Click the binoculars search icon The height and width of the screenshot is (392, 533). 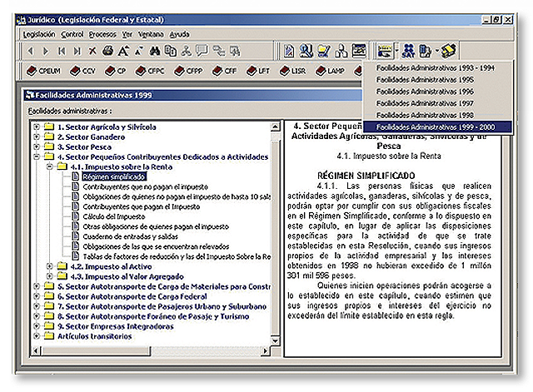point(154,51)
